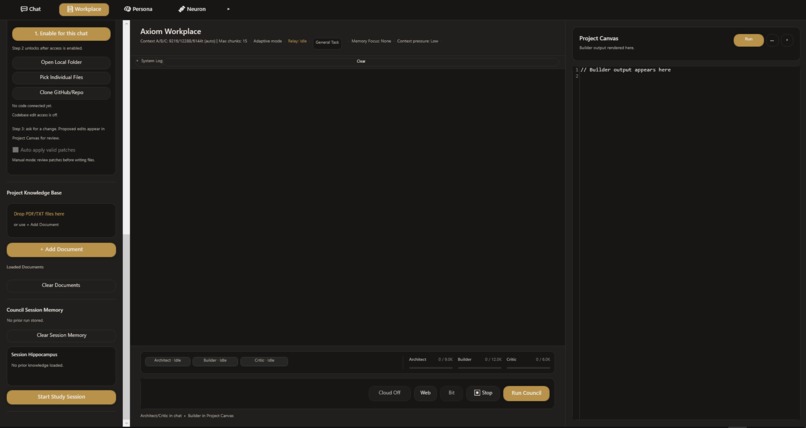Start Study Session
The height and width of the screenshot is (428, 806).
tap(61, 397)
